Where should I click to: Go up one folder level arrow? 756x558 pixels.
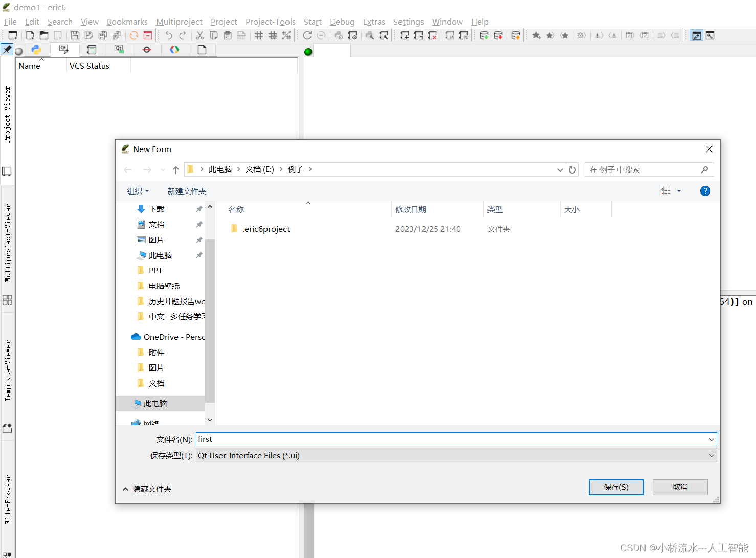175,170
